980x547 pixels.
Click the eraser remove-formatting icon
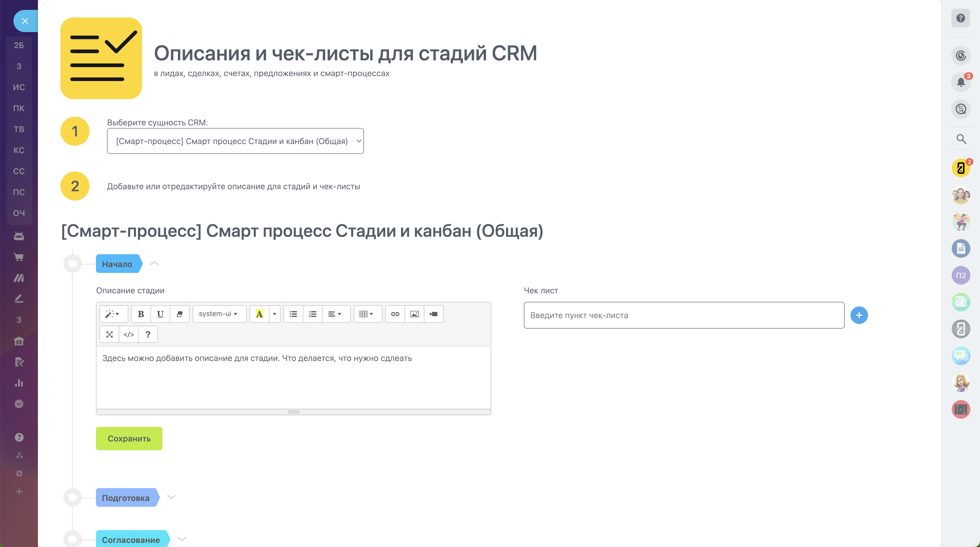pos(180,314)
